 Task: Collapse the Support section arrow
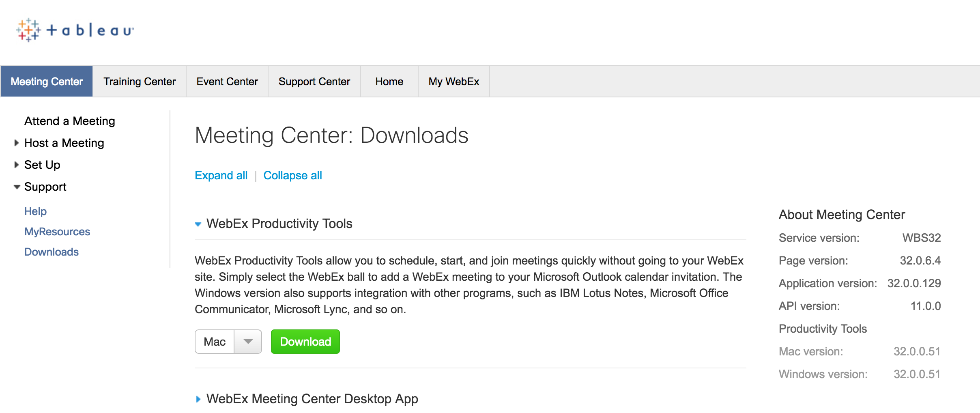tap(17, 187)
